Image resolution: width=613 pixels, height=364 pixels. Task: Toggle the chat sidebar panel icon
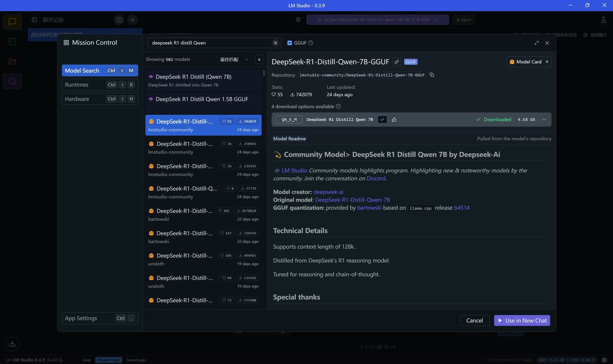click(35, 20)
